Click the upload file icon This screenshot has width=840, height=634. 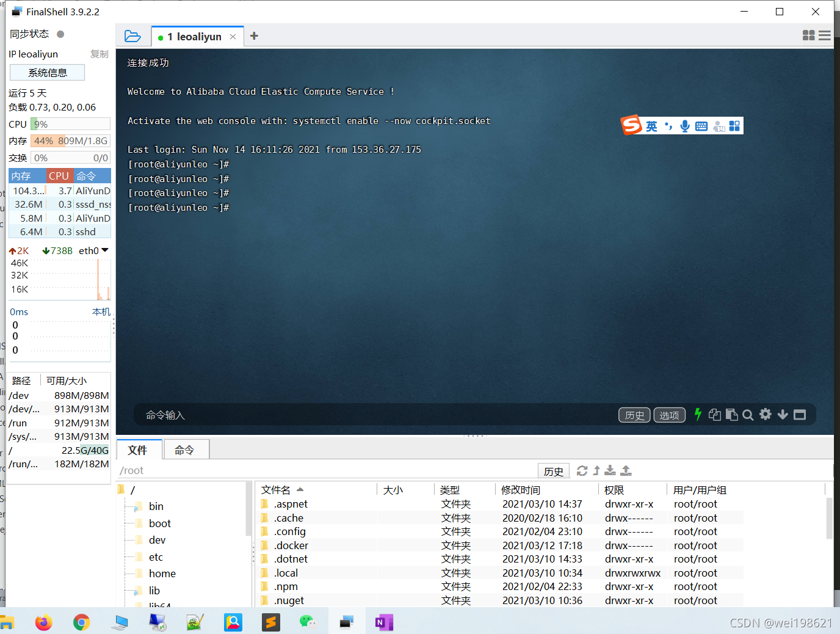pos(626,470)
